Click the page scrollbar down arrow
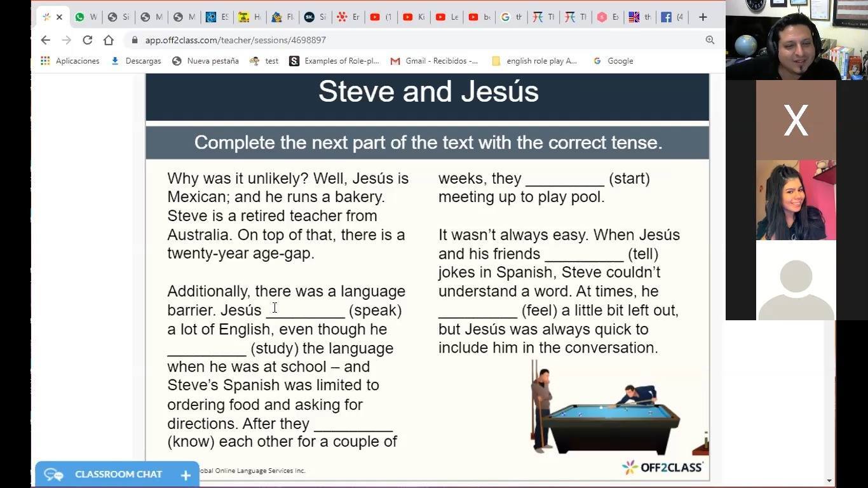Viewport: 868px width, 488px height. coord(830,481)
